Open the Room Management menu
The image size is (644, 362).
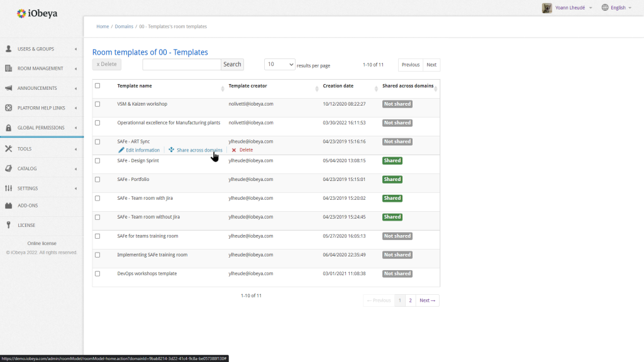click(x=42, y=68)
